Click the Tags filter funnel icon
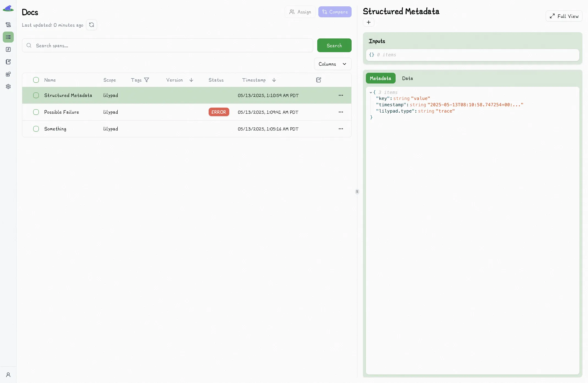 point(147,80)
